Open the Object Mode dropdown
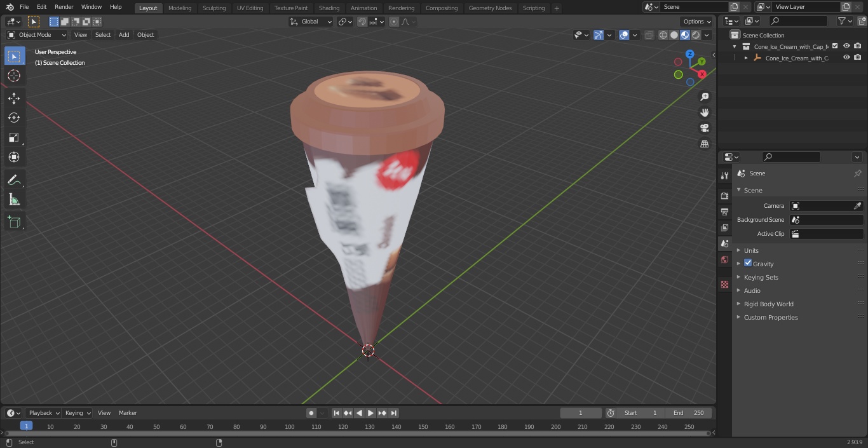 [37, 35]
